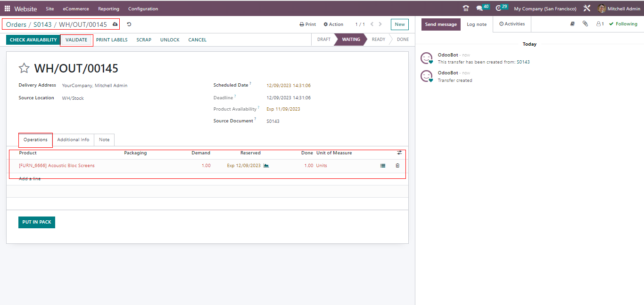Switch to the Additional Info tab

coord(73,140)
